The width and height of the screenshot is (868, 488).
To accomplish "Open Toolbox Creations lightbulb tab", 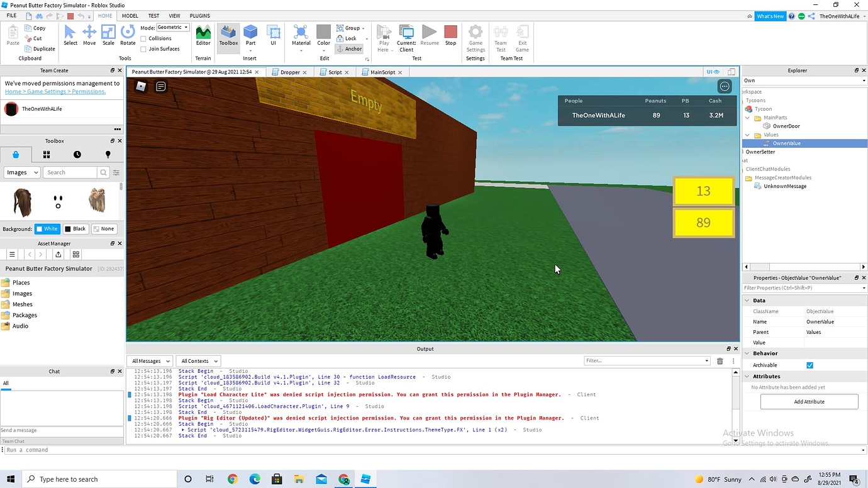I will tap(108, 155).
